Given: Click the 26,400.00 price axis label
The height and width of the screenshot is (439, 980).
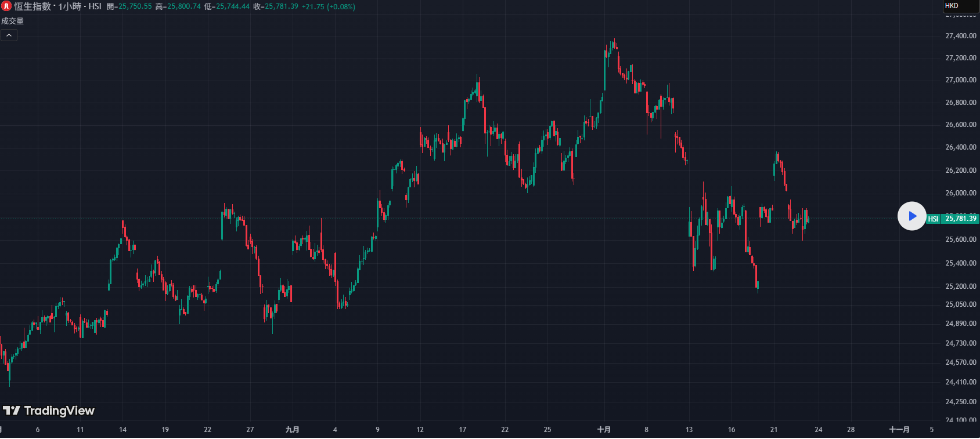Looking at the screenshot, I should [961, 147].
